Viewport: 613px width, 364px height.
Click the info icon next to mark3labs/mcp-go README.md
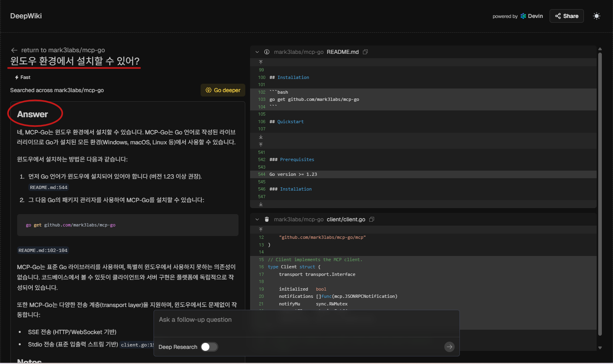267,52
